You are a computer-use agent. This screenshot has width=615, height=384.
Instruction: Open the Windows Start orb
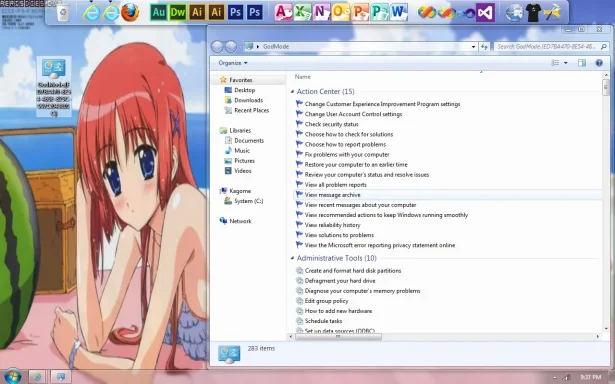[x=13, y=376]
